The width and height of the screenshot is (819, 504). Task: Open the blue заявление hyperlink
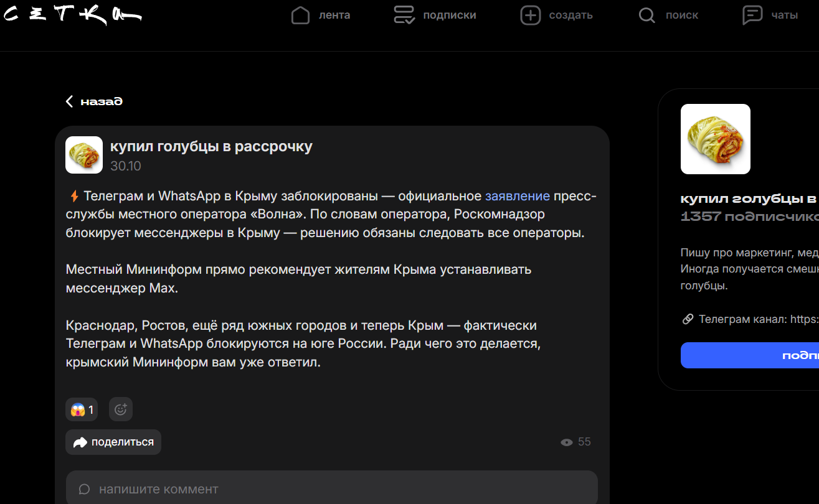(x=517, y=196)
